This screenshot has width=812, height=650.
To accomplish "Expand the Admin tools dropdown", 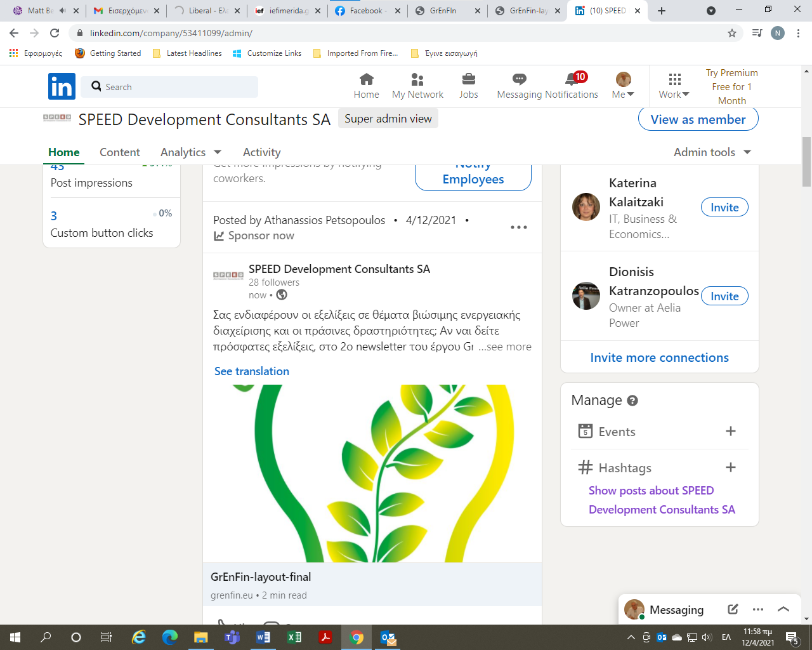I will (712, 152).
